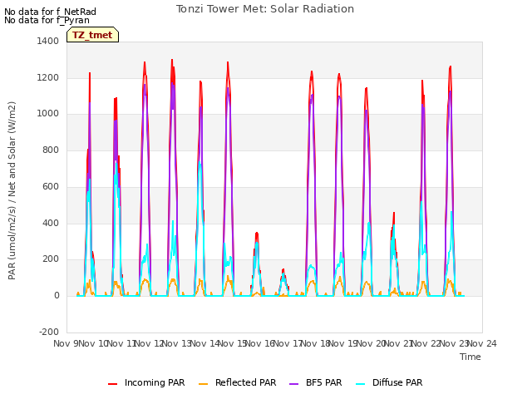Click the Nov 23 Incoming PAR peak

(x=451, y=68)
